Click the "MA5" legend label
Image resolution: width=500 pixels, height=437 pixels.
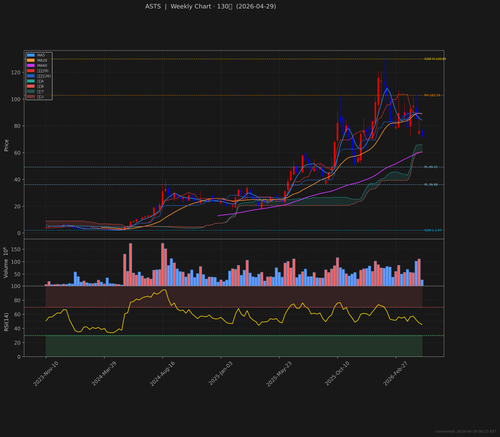coord(41,55)
